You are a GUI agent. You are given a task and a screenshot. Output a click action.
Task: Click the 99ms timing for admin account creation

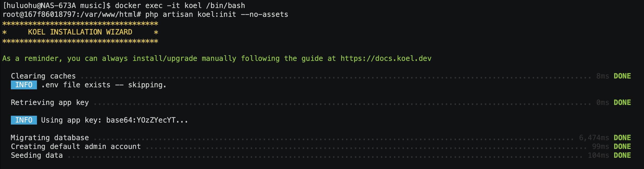tap(600, 147)
